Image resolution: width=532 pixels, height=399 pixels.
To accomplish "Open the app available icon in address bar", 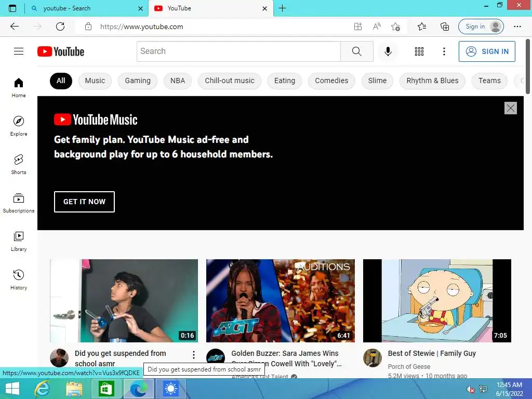I will point(358,26).
